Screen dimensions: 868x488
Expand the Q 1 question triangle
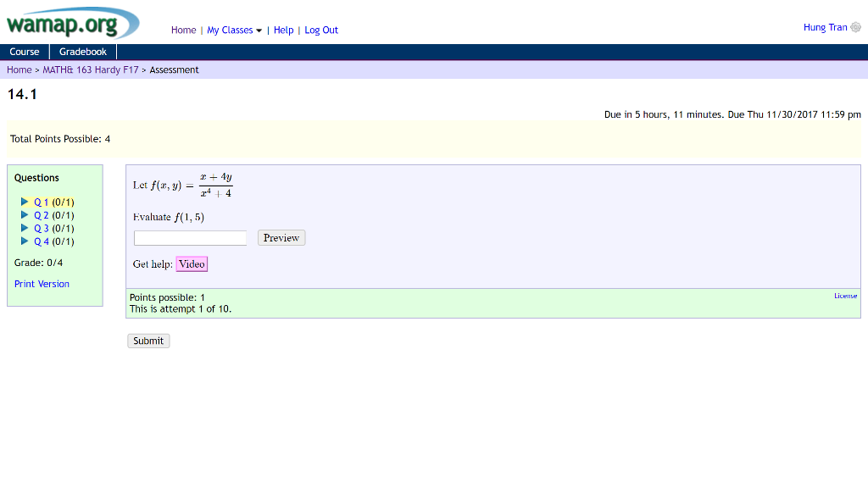(x=25, y=202)
